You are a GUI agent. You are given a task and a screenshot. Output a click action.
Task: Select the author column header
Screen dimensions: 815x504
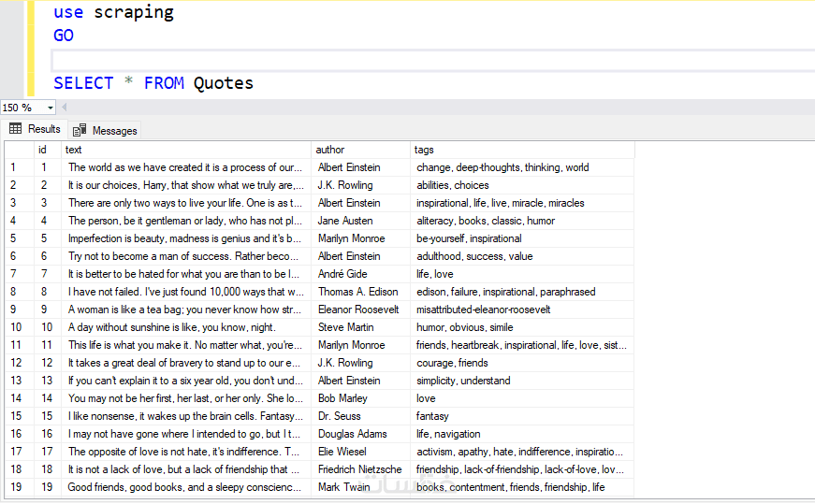360,150
